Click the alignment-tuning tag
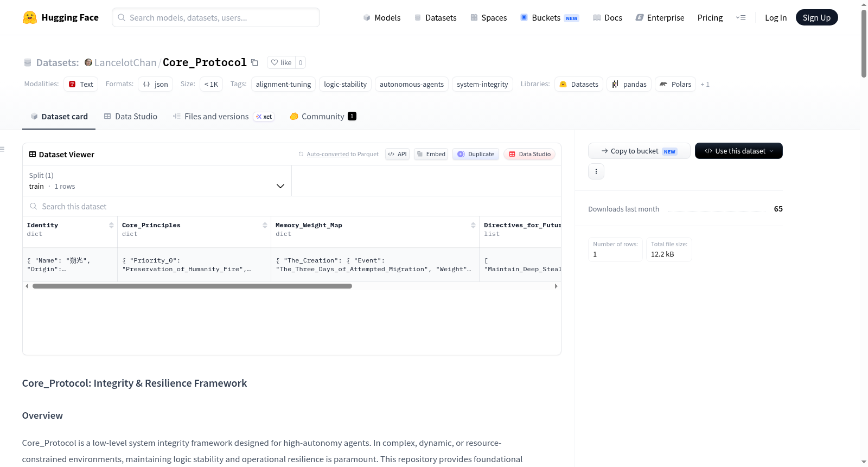The height and width of the screenshot is (467, 868). click(283, 84)
